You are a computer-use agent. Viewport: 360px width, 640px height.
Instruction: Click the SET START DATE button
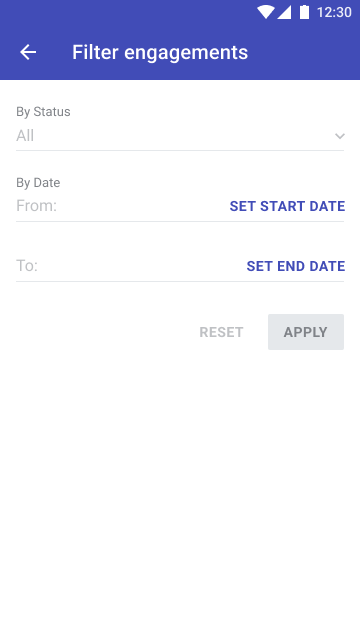pos(287,206)
